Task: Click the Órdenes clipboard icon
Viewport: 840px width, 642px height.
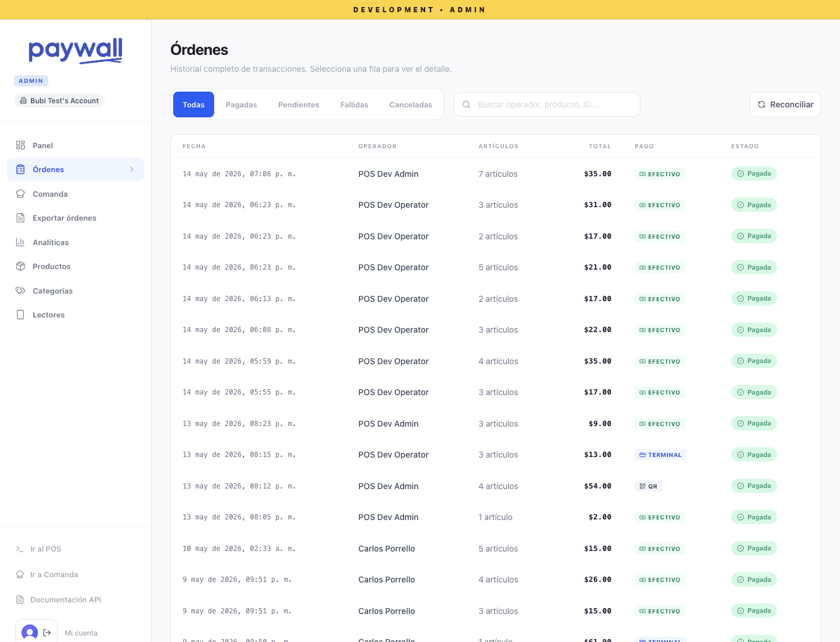Action: coord(20,169)
